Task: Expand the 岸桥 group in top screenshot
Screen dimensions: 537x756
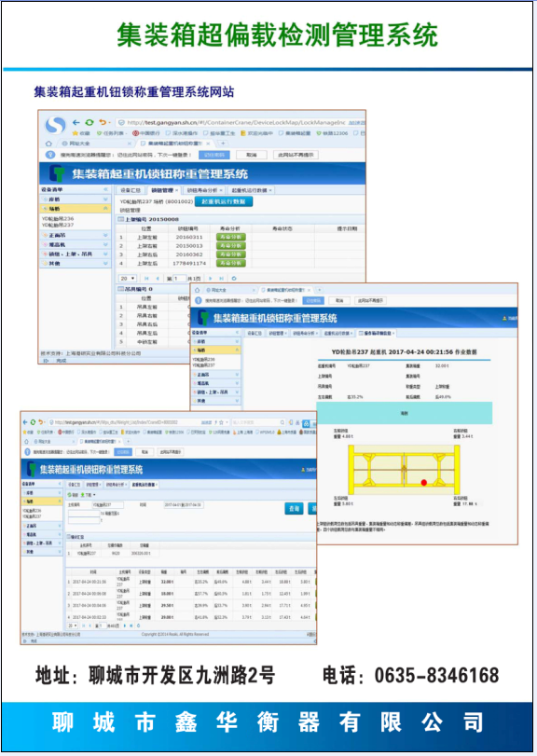Action: pyautogui.click(x=76, y=199)
